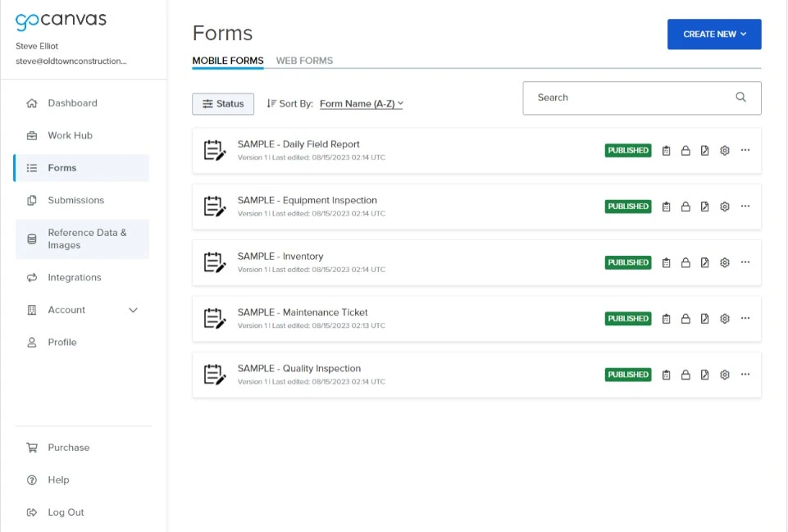
Task: Click the Log Out option
Action: 66,512
